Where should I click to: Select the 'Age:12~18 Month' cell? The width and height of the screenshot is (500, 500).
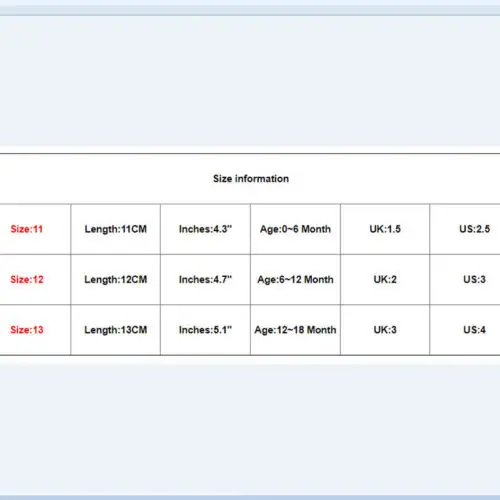(x=295, y=330)
